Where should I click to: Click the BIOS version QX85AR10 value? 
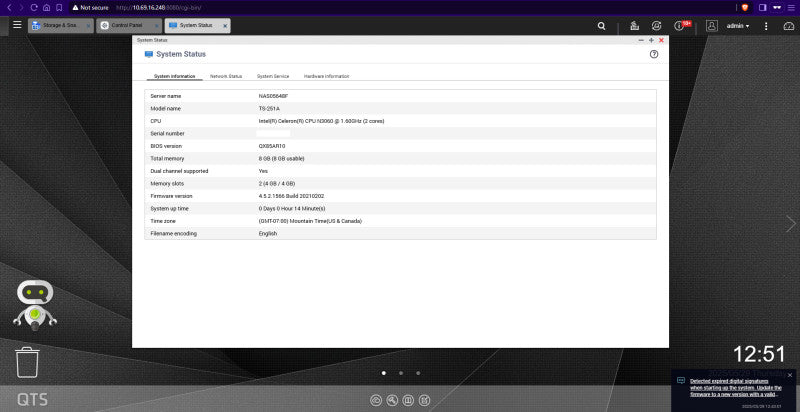point(272,146)
